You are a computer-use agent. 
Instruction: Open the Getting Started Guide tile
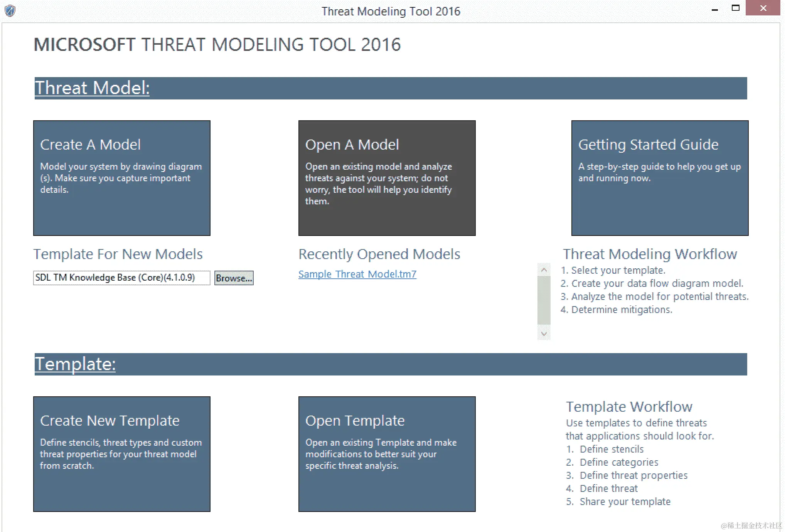[x=659, y=178]
